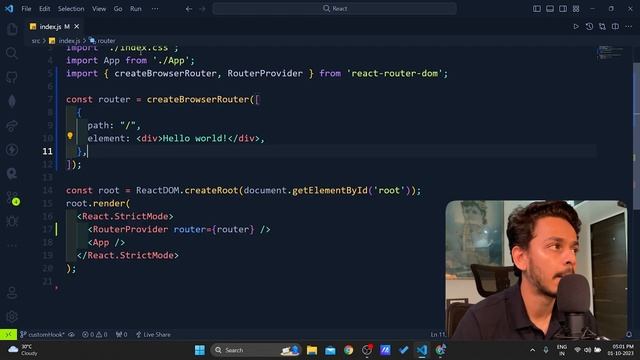Click the Ln 11 cursor position indicator
This screenshot has width=640, height=360.
(438, 334)
